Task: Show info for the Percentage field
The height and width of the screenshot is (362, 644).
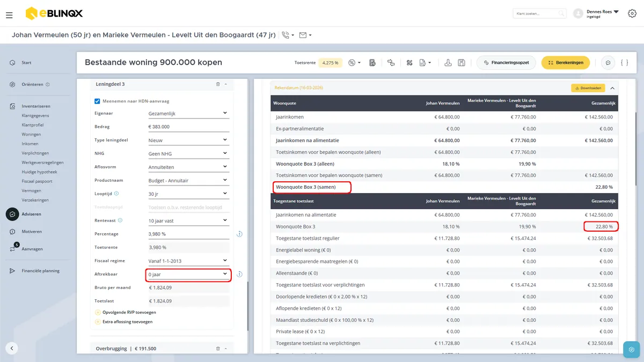Action: (239, 234)
